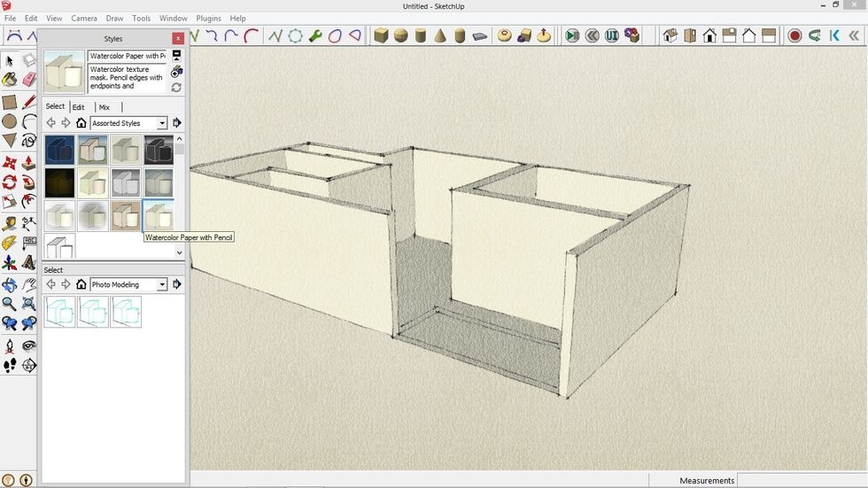Activate the Pan hand tool
This screenshot has width=868, height=488.
coord(28,285)
